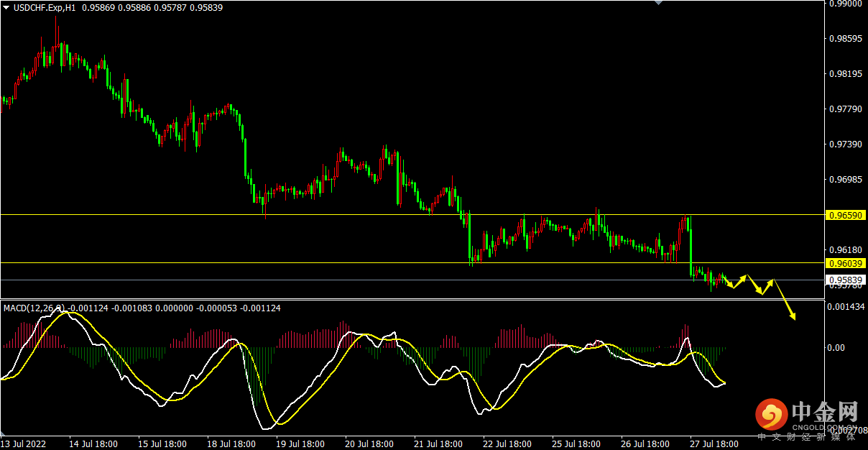Image resolution: width=868 pixels, height=450 pixels.
Task: Click the 13 Jul 2022 date label
Action: coord(23,444)
